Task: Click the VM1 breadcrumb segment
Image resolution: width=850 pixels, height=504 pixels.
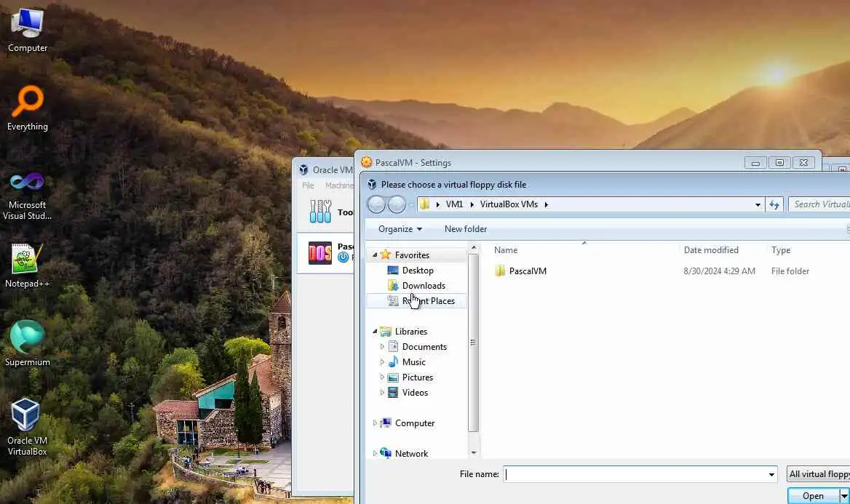Action: (454, 204)
